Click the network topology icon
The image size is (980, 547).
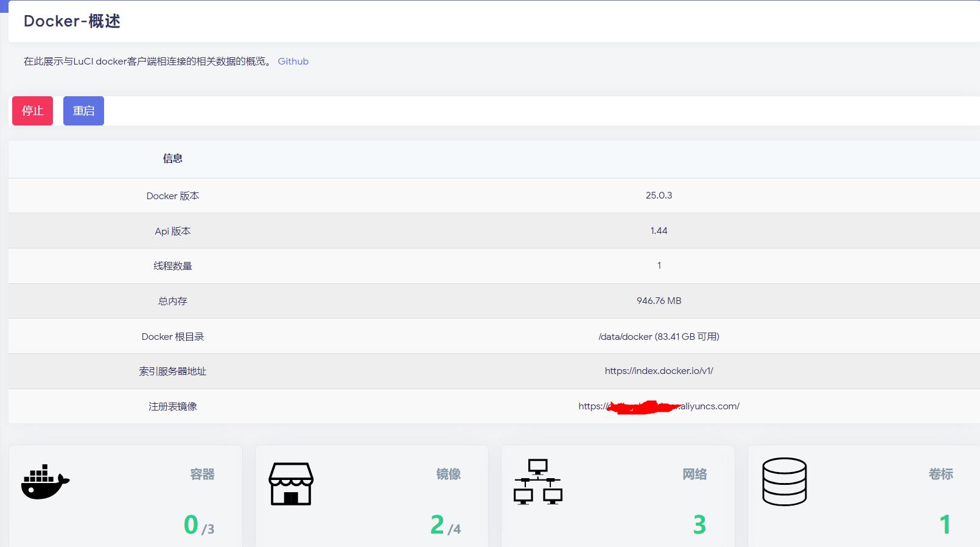(538, 482)
